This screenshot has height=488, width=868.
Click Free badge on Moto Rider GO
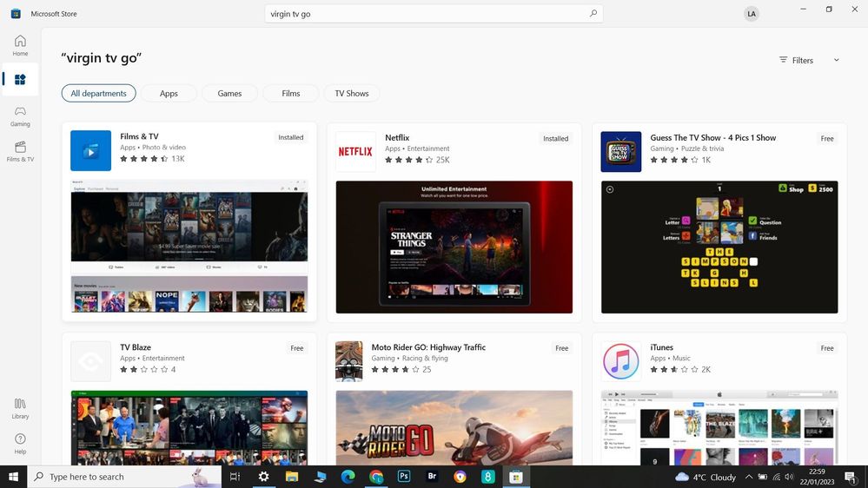tap(562, 348)
